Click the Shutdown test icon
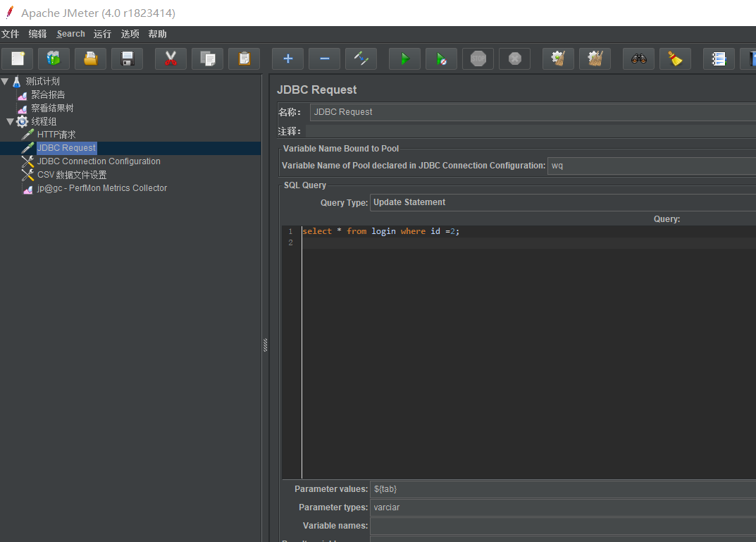756x542 pixels. click(x=514, y=58)
